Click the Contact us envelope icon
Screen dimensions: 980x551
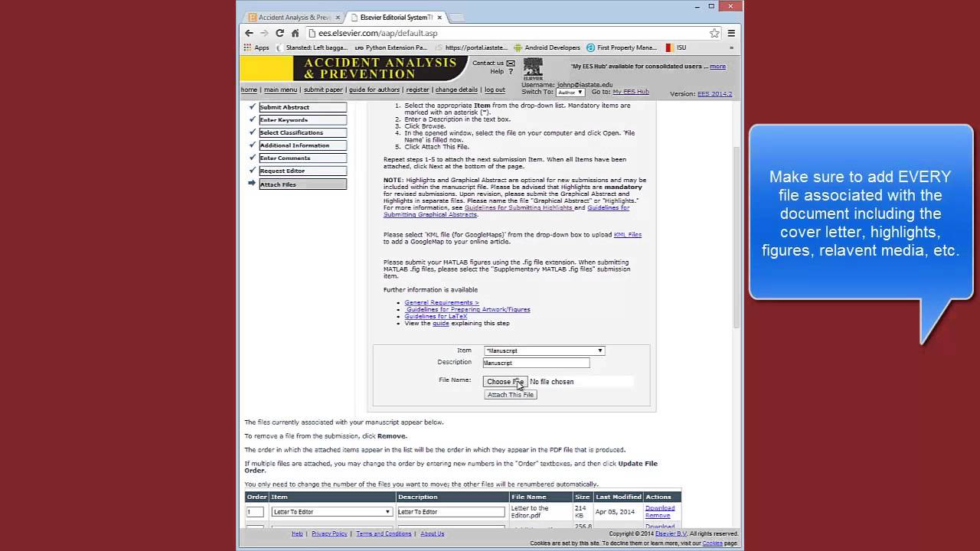click(511, 64)
